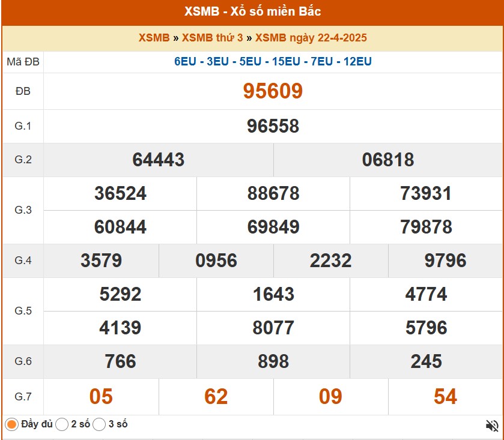Click the special prize number 95609
This screenshot has height=440, width=504.
coord(272,91)
